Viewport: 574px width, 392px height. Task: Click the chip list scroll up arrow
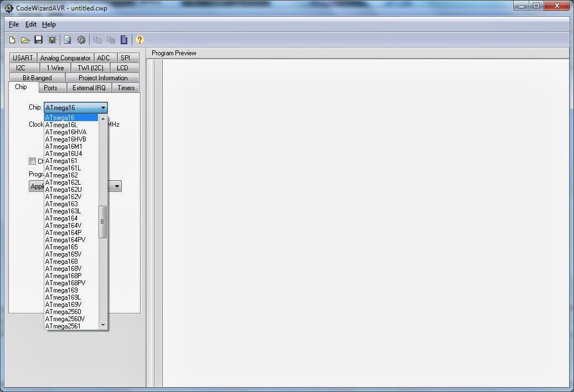point(103,118)
